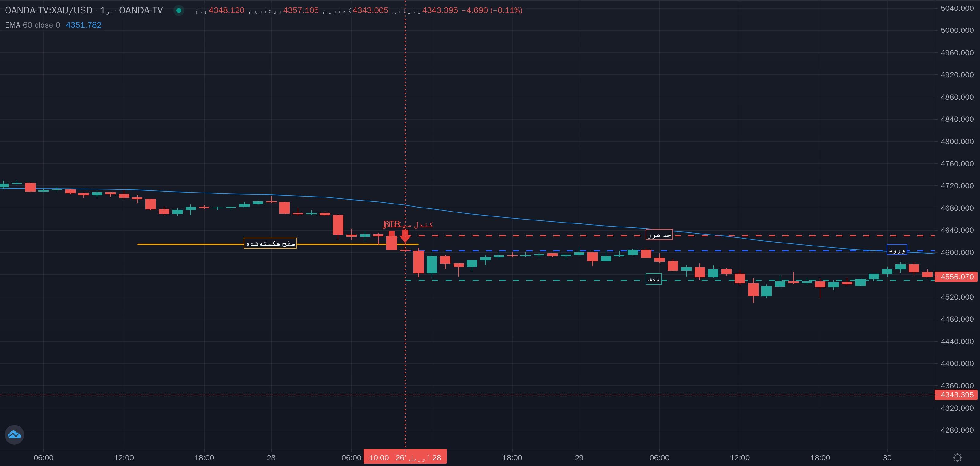The height and width of the screenshot is (466, 980).
Task: Click the low value 4343.005 in header
Action: 370,10
